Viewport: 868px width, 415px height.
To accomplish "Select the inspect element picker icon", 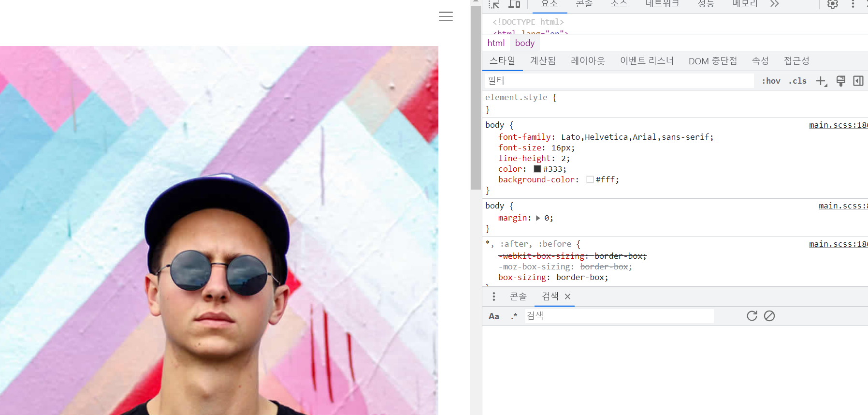I will pyautogui.click(x=494, y=4).
